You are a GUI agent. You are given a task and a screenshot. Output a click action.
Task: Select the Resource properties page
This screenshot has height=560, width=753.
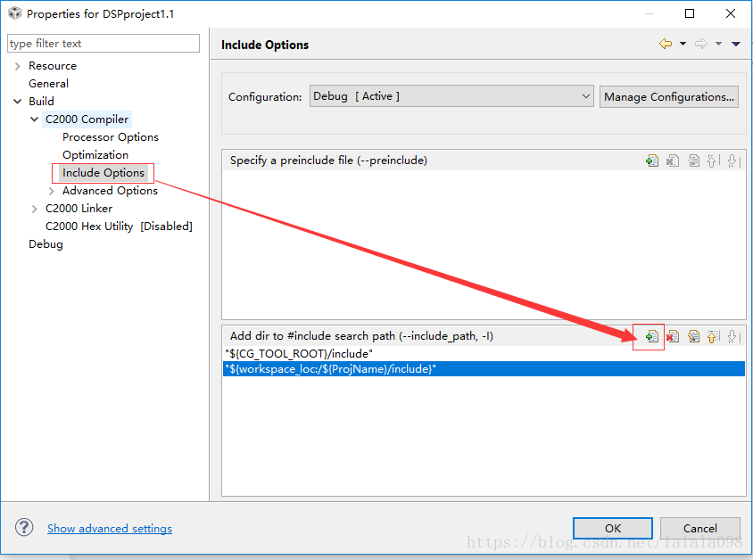pos(53,66)
